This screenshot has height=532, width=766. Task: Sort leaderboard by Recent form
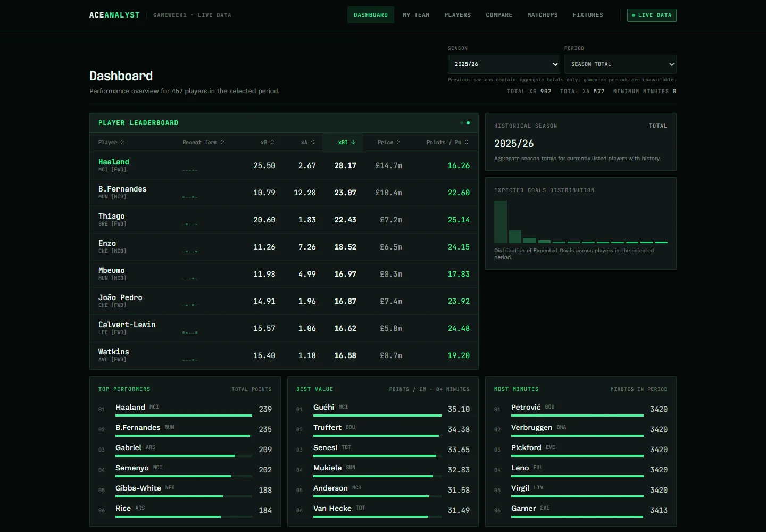click(203, 142)
